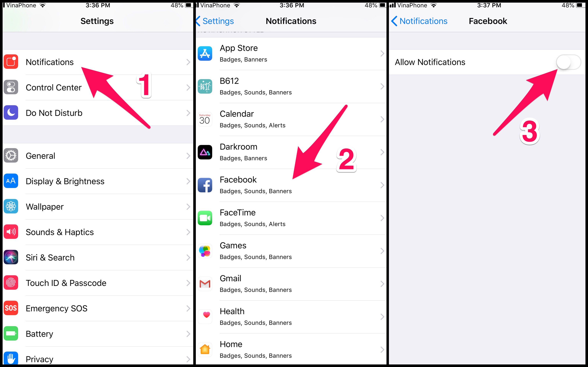Open the General row disclosure arrow
Image resolution: width=588 pixels, height=367 pixels.
click(188, 156)
